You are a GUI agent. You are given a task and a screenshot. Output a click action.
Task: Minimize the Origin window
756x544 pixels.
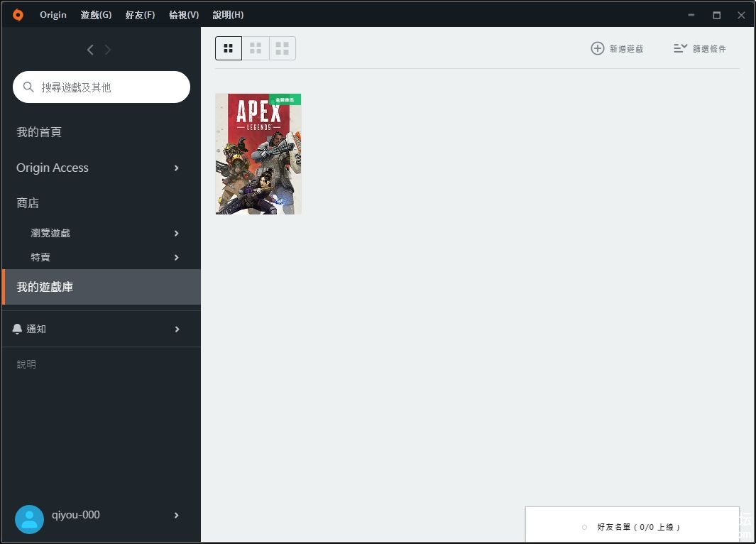pos(691,15)
